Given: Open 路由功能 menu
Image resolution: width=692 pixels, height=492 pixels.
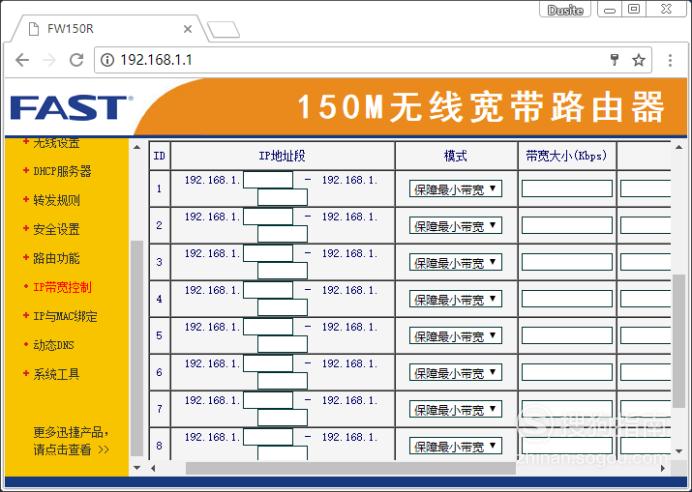Looking at the screenshot, I should [56, 258].
